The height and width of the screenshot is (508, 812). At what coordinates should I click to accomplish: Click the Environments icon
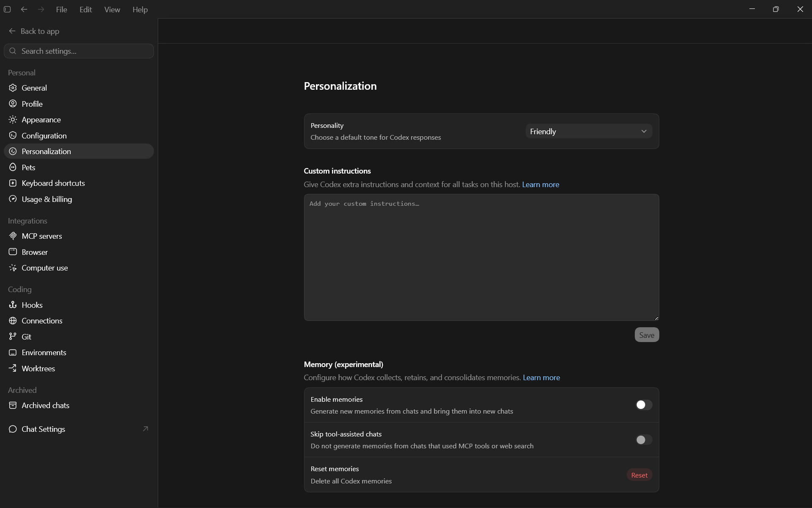click(x=13, y=352)
